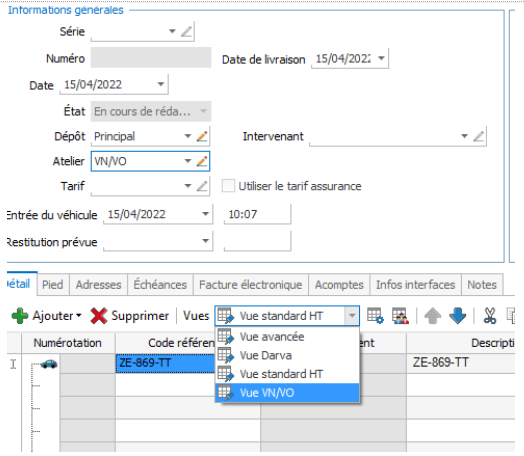Click the grey move-up arrow icon

point(432,316)
